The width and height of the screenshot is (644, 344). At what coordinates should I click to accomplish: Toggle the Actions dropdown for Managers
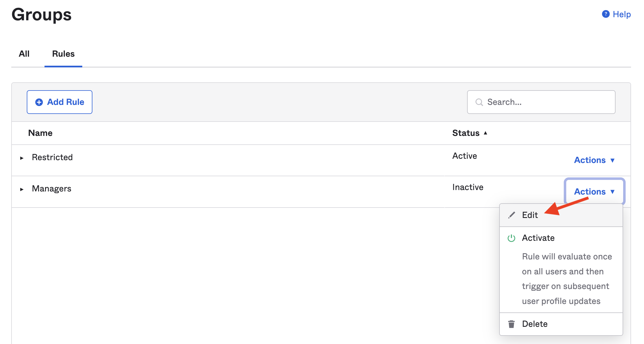(594, 192)
